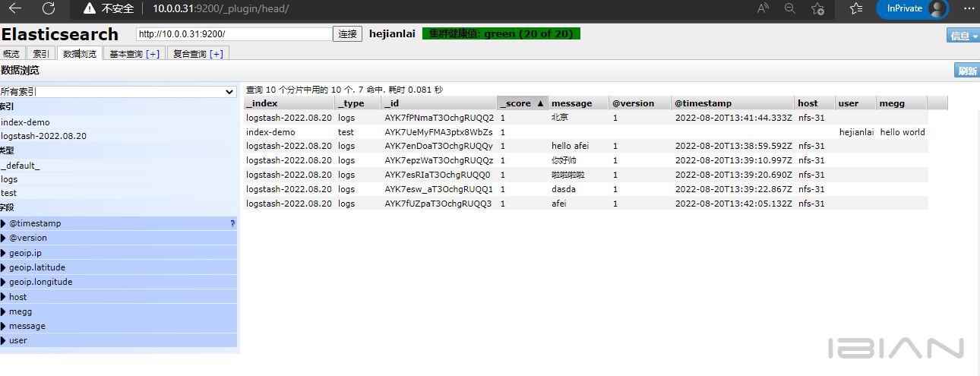Image resolution: width=980 pixels, height=376 pixels.
Task: Click the _index column header
Action: click(x=289, y=103)
